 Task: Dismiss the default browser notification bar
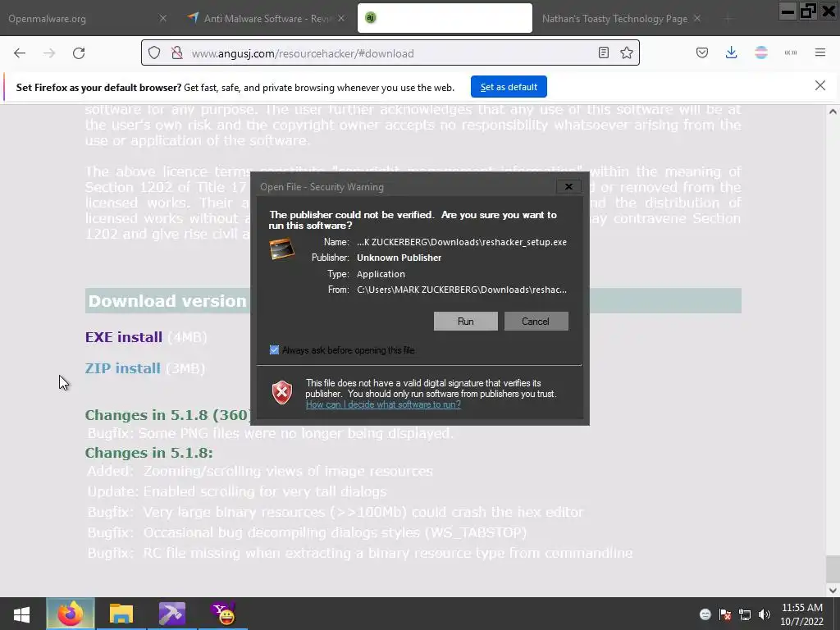[x=820, y=85]
